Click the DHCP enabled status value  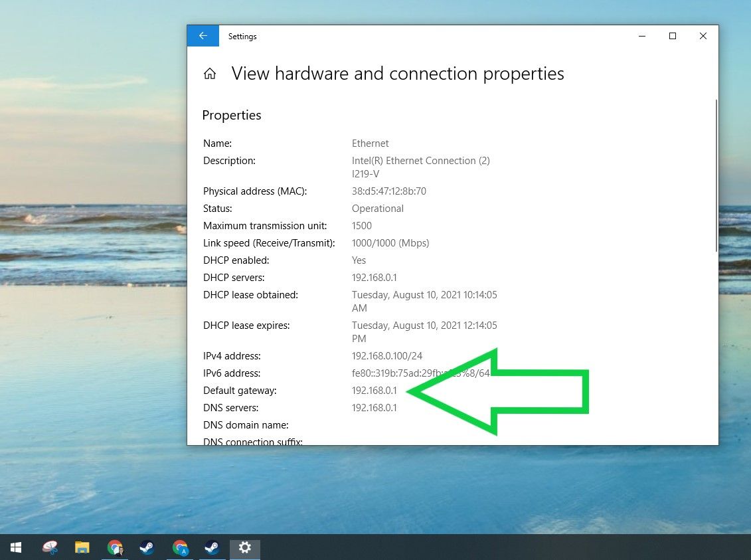pyautogui.click(x=359, y=260)
